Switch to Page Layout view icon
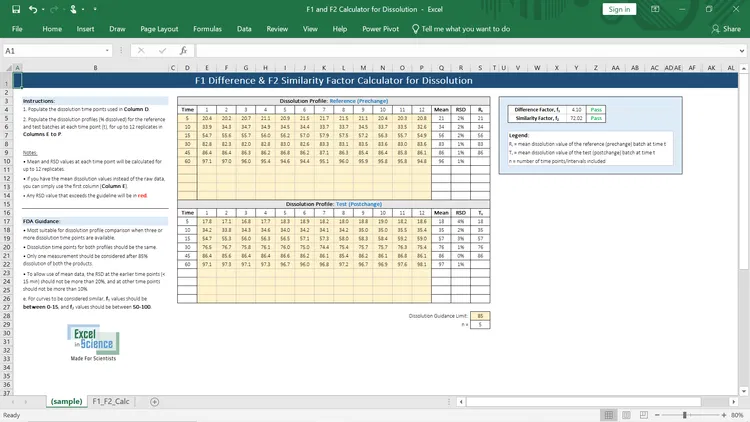 (626, 415)
